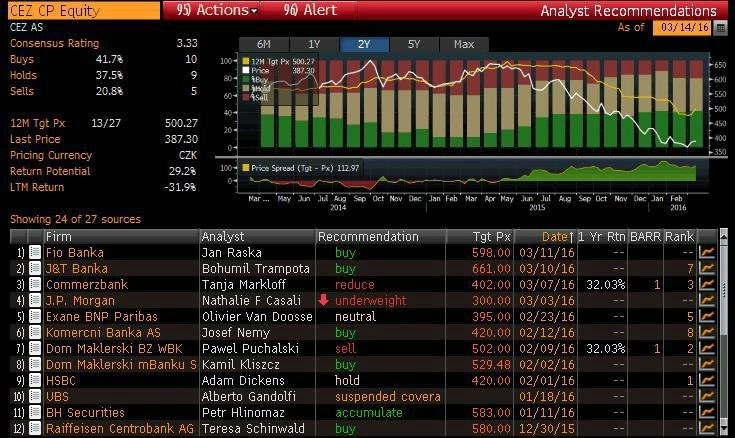Show chart icon for Fio Banka row

(x=706, y=252)
